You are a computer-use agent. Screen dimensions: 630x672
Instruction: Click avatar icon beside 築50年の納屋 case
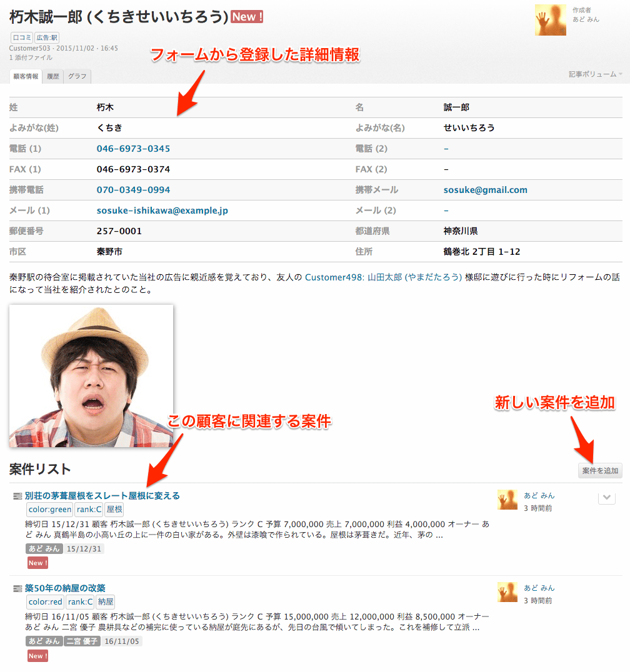point(507,592)
